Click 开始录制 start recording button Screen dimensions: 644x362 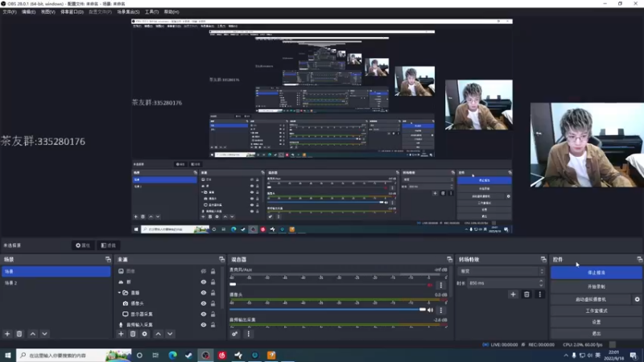tap(596, 286)
